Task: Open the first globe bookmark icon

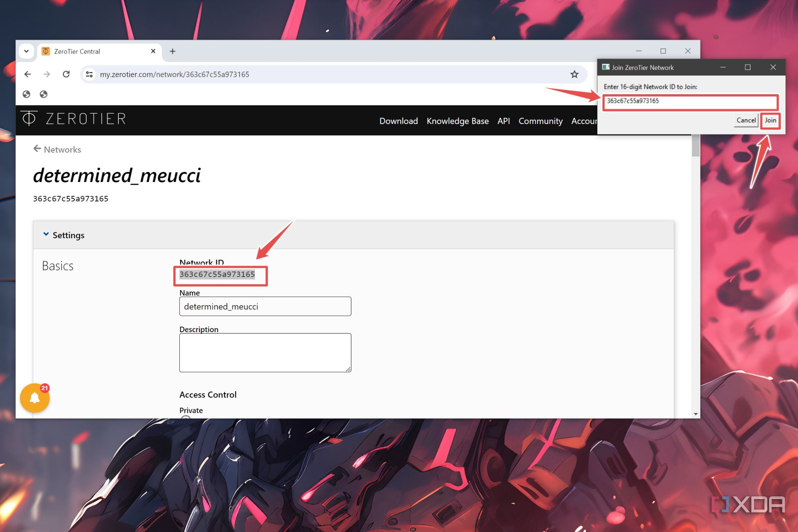Action: tap(26, 94)
